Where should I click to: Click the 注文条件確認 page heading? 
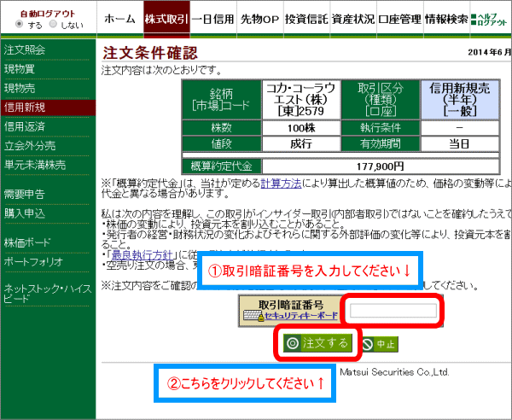(150, 53)
